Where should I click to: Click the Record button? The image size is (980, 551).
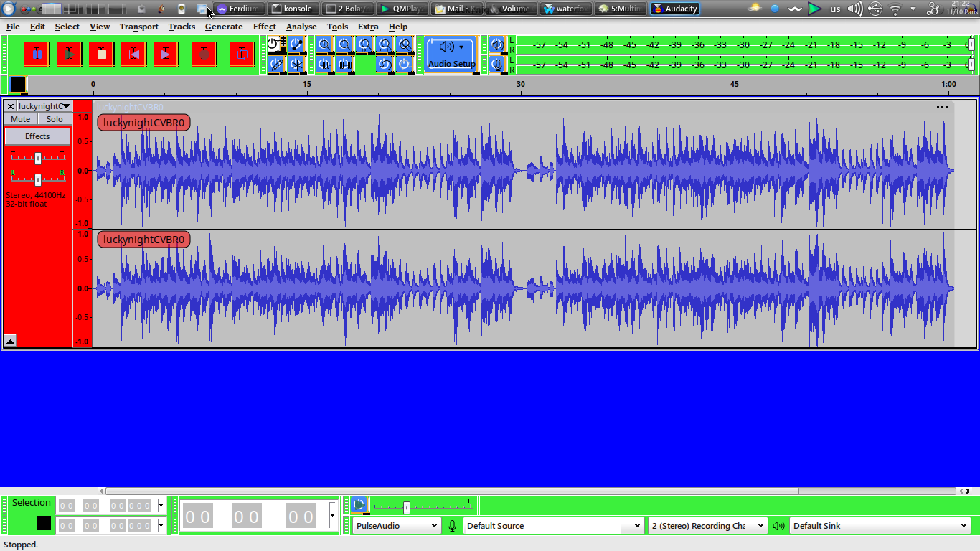pyautogui.click(x=204, y=54)
